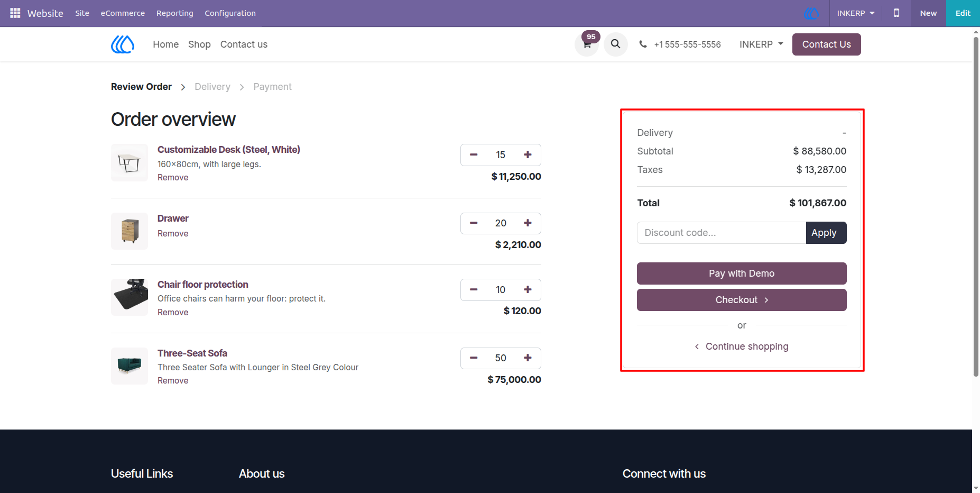Image resolution: width=980 pixels, height=493 pixels.
Task: Open the shopping cart icon
Action: point(587,44)
